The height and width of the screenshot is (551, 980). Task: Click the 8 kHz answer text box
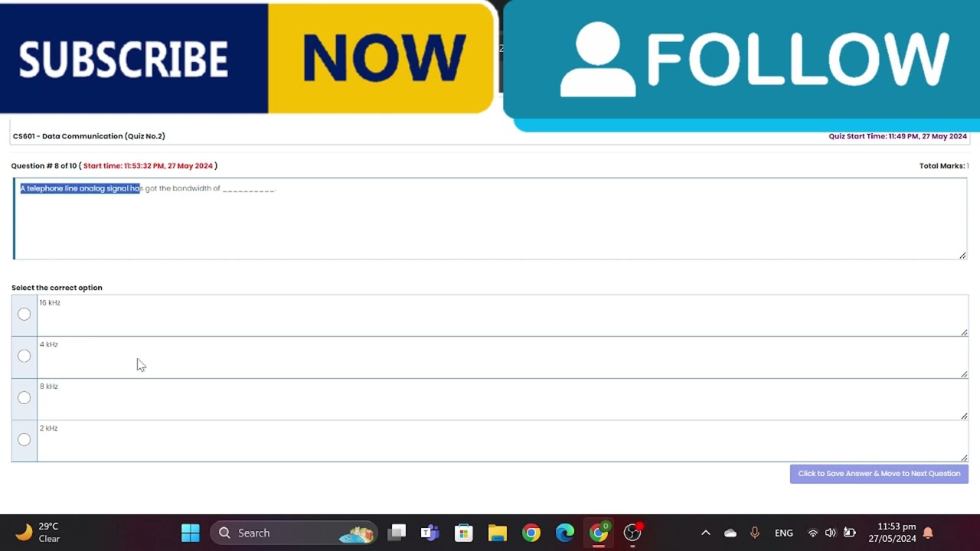pos(502,399)
